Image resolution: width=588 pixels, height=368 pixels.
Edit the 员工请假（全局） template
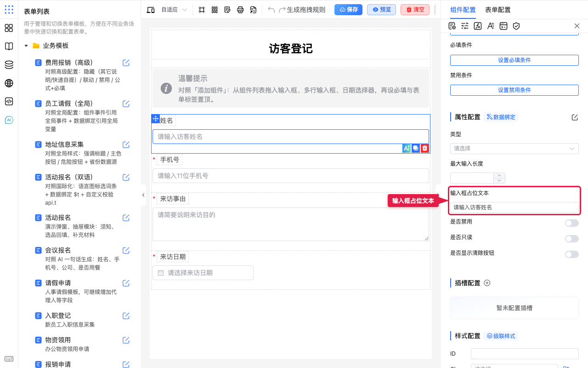[126, 103]
